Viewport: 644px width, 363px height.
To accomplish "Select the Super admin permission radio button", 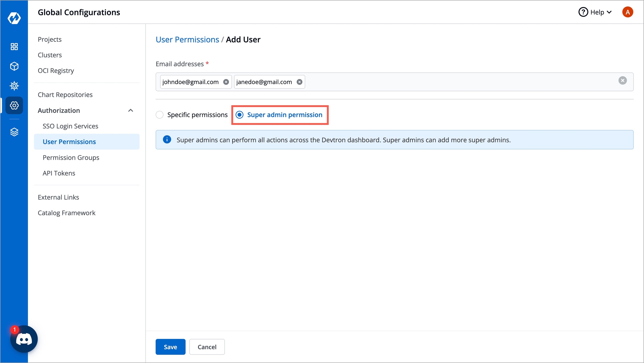I will pos(240,115).
